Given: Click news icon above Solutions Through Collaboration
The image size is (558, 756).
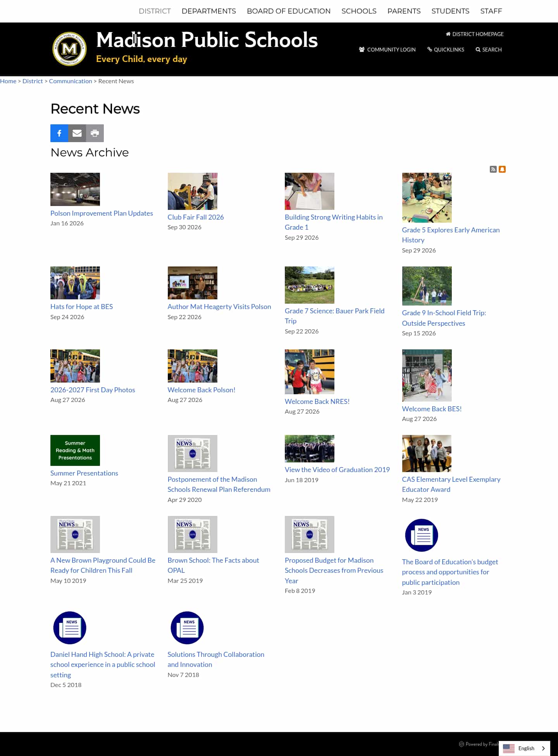Looking at the screenshot, I should pos(187,628).
